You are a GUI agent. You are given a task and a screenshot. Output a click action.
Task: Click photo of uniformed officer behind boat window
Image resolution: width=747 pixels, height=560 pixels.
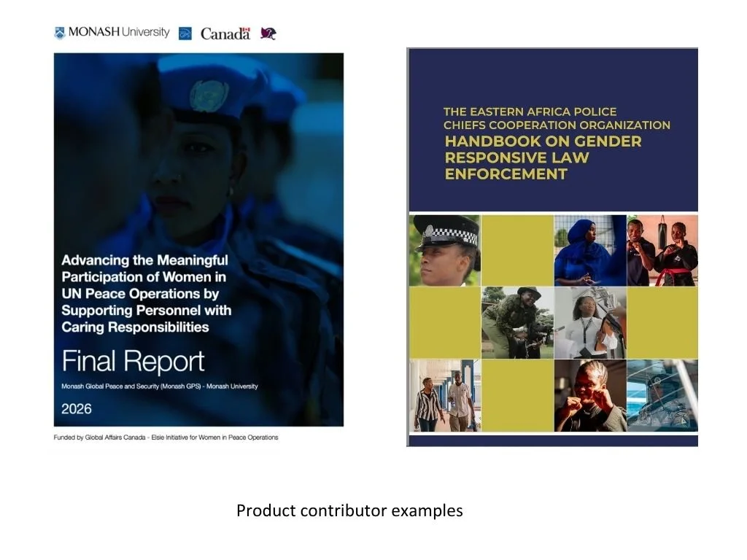pos(662,396)
